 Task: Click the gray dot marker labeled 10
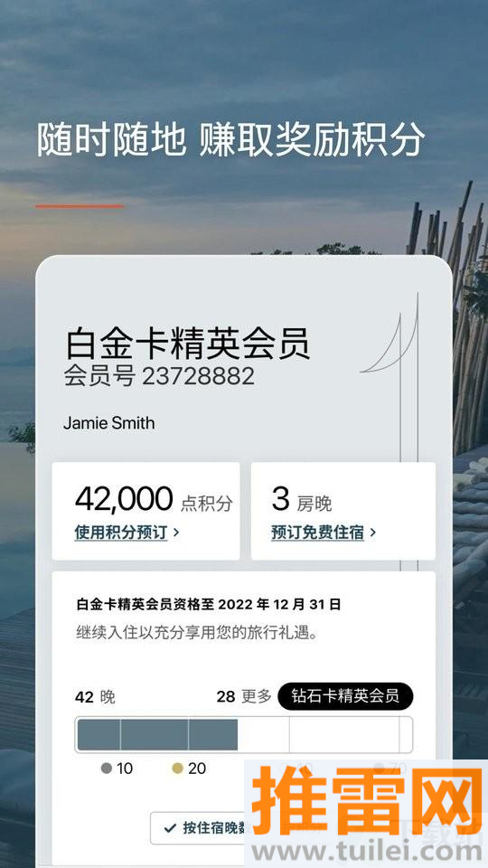click(107, 769)
